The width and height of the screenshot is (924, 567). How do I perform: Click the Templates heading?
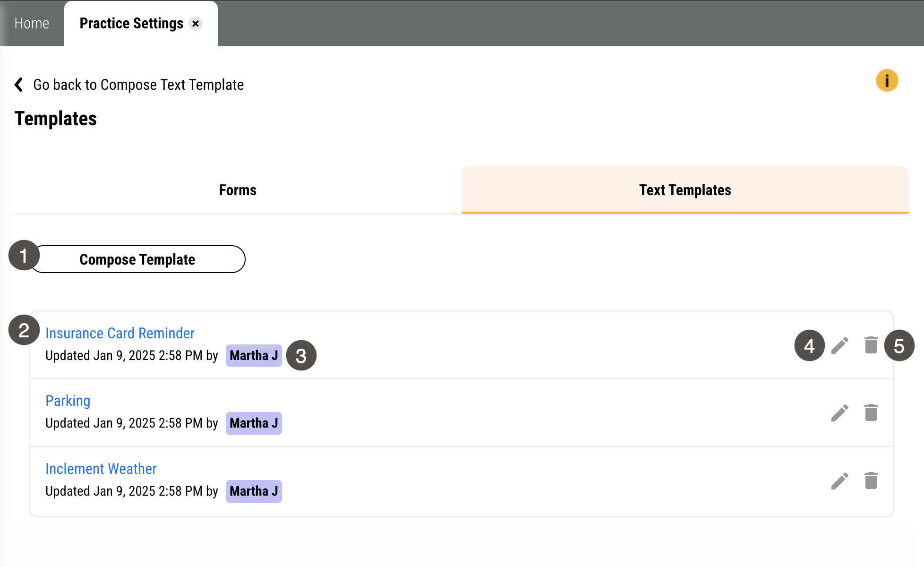coord(56,119)
